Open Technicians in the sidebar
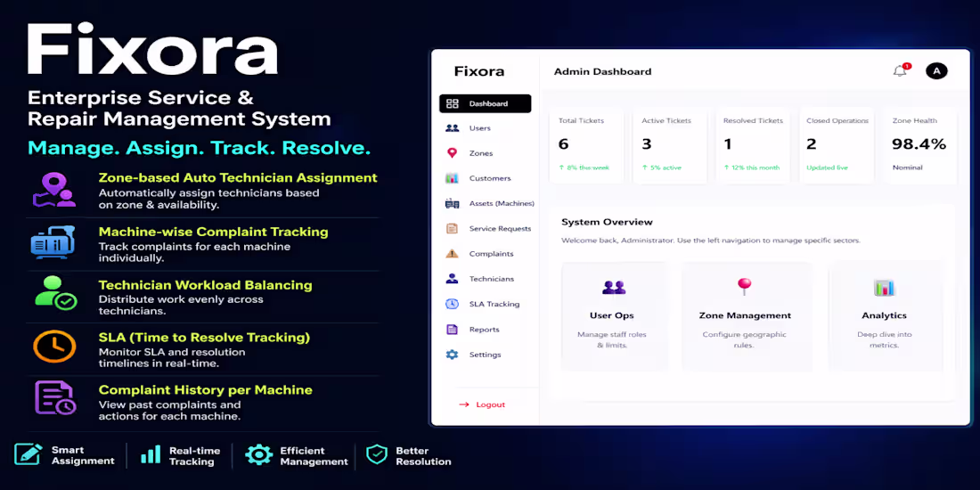This screenshot has height=490, width=980. [491, 279]
